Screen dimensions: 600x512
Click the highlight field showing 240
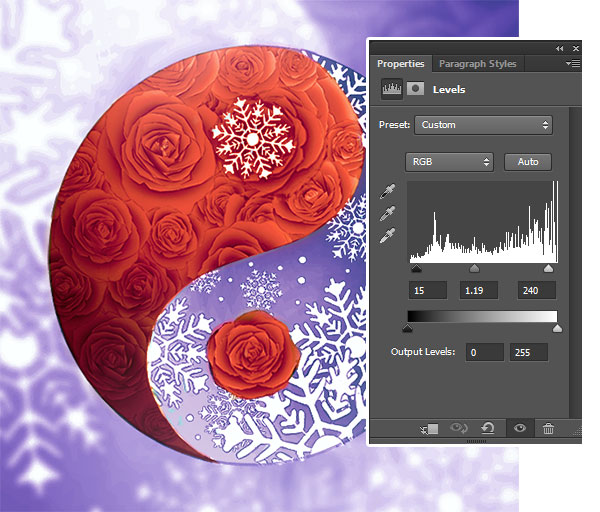point(536,290)
